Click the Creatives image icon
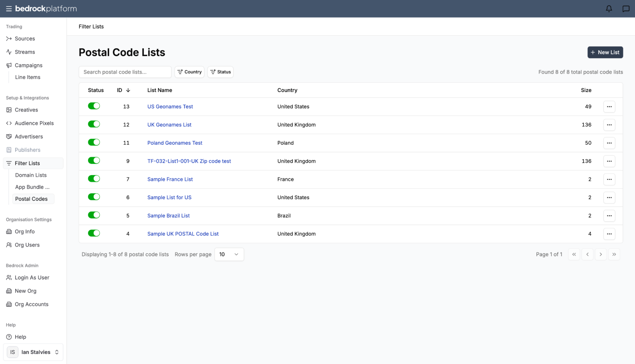 (9, 110)
